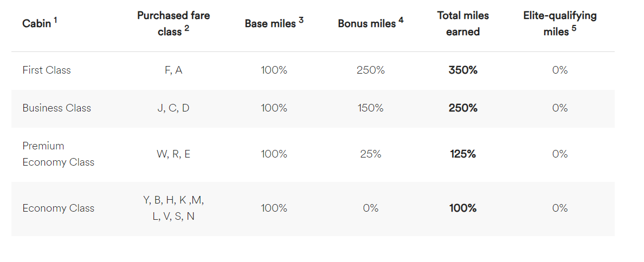Open footnote 4 beside Bonus miles
The width and height of the screenshot is (644, 262).
(x=401, y=21)
